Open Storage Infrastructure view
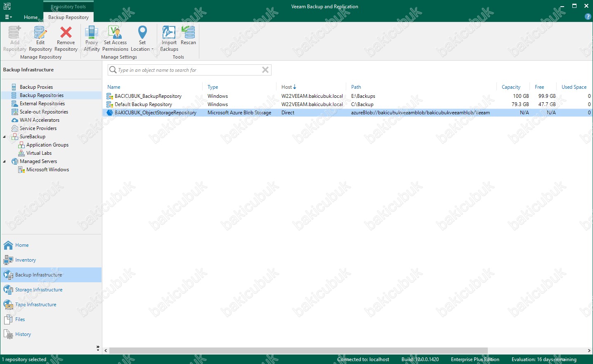The width and height of the screenshot is (593, 364). click(x=39, y=290)
